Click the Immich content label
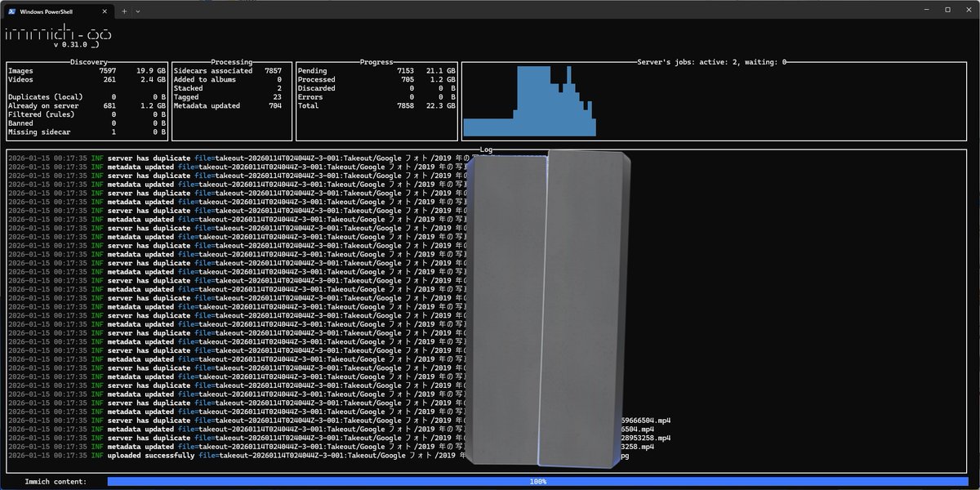Viewport: 980px width, 490px height. pos(56,482)
